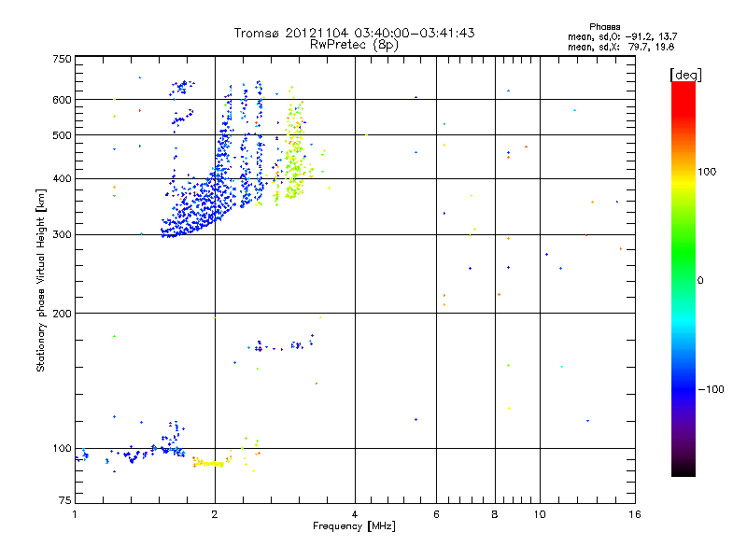Click the 'mean, sd,O: -91.2, 13.7' line
The image size is (747, 560).
(622, 36)
